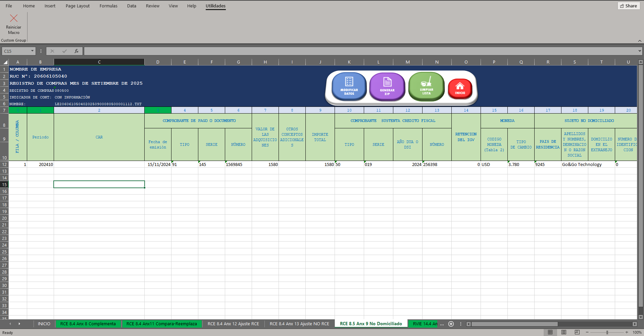Viewport: 644px width, 336px height.
Task: Click the USD currency cell
Action: point(494,164)
